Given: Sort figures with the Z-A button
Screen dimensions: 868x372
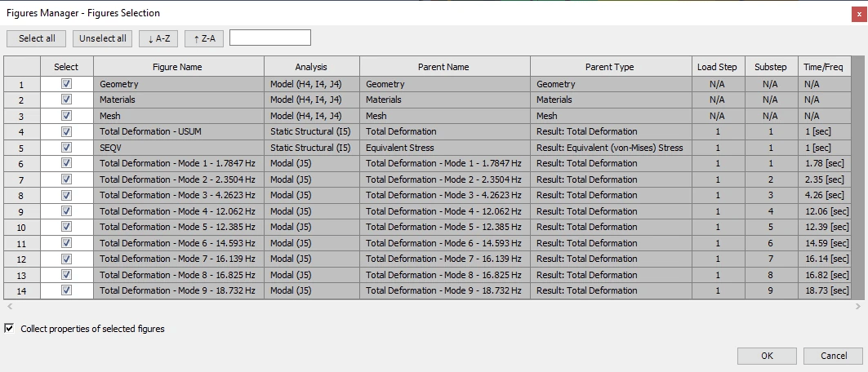Looking at the screenshot, I should 203,38.
